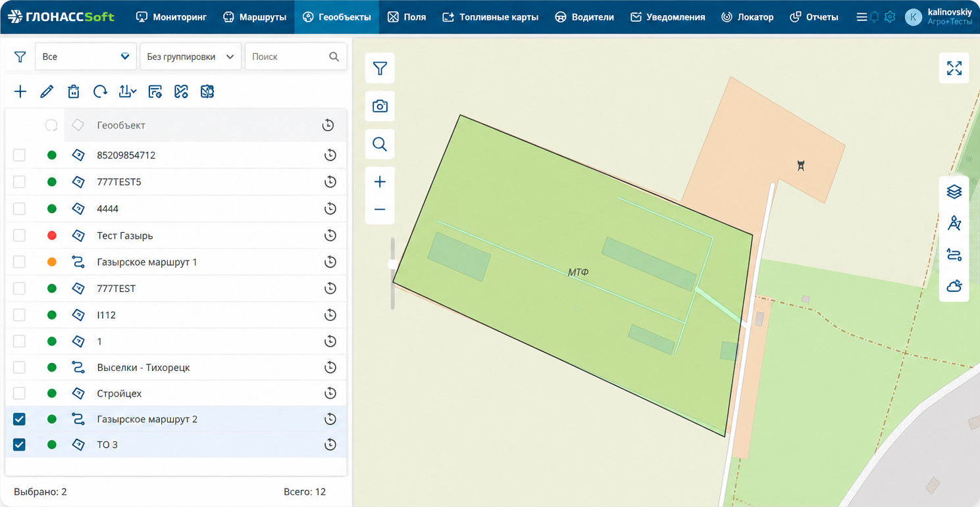Screen dimensions: 980x507
Task: Select the 777TEST5 checkbox
Action: [19, 182]
